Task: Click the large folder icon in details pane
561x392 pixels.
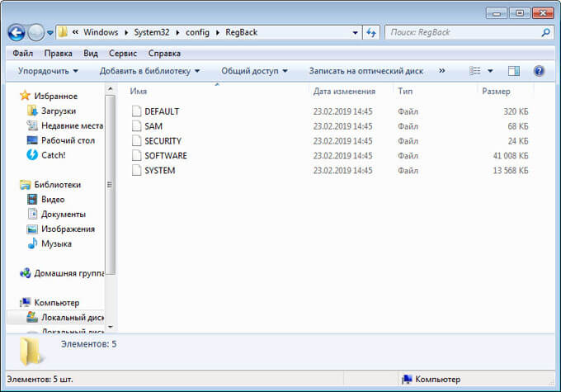Action: click(31, 352)
